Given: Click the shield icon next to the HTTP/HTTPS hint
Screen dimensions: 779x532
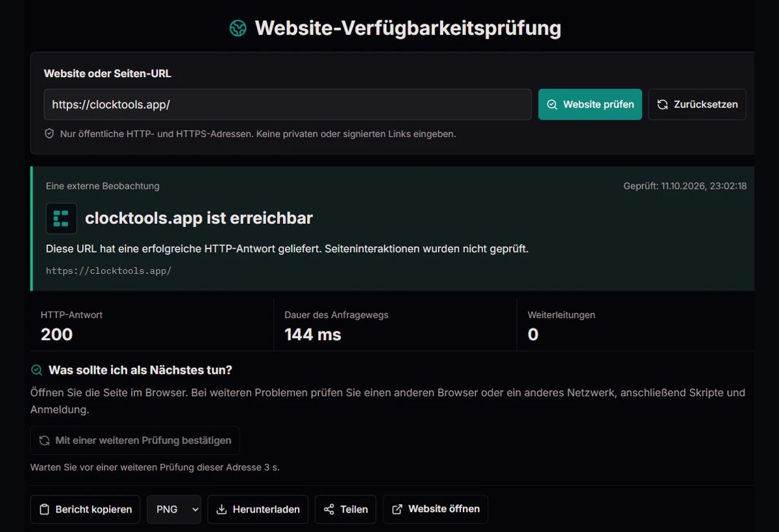Looking at the screenshot, I should pyautogui.click(x=49, y=134).
